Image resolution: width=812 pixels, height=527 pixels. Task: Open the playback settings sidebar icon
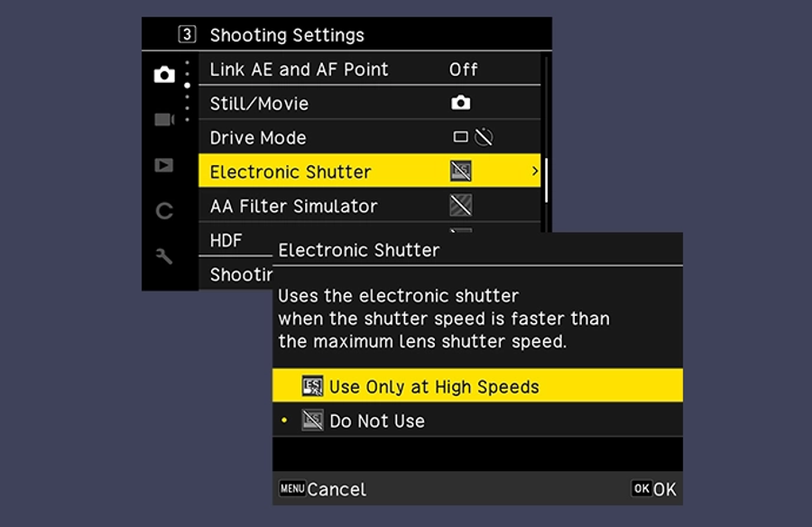coord(163,165)
